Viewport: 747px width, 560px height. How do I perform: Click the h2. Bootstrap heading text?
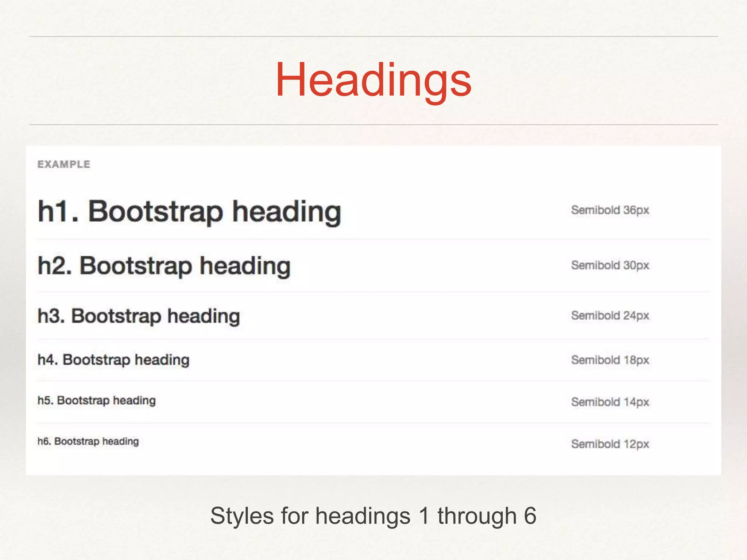click(x=164, y=266)
